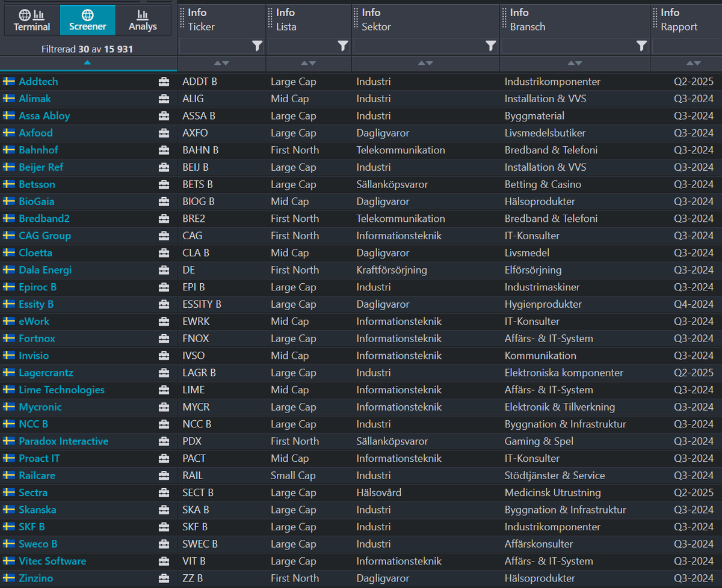Open the briefcase icon beside Skanska
The width and height of the screenshot is (722, 588).
(x=164, y=510)
